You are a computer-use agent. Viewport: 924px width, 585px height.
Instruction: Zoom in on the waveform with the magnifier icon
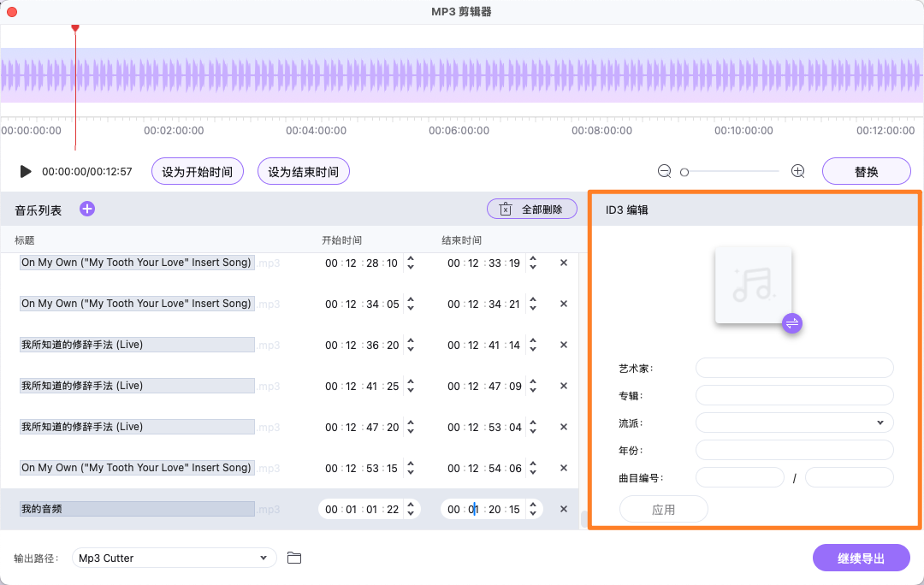(x=797, y=170)
